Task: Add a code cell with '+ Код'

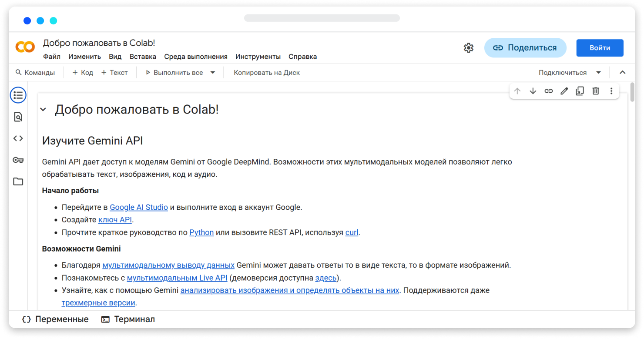Action: (83, 73)
